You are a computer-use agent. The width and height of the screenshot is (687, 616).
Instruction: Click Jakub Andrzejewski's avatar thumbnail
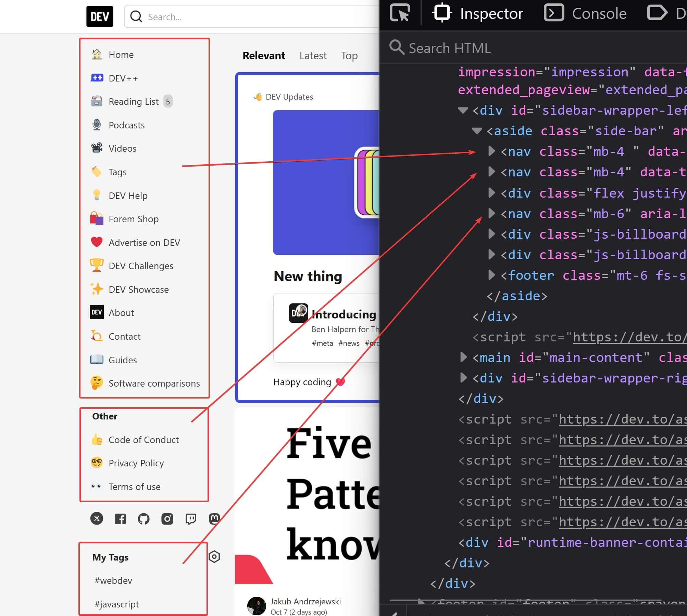pos(257,606)
